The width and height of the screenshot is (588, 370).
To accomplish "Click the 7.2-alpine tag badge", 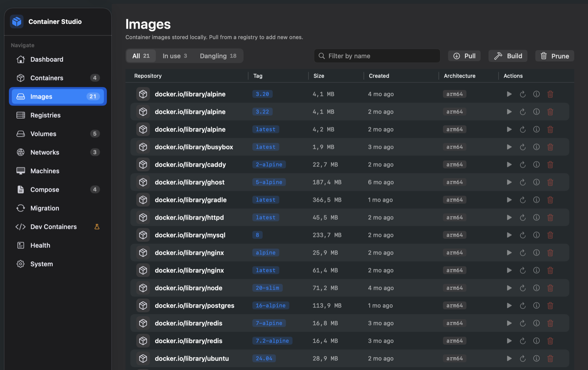I will 272,341.
